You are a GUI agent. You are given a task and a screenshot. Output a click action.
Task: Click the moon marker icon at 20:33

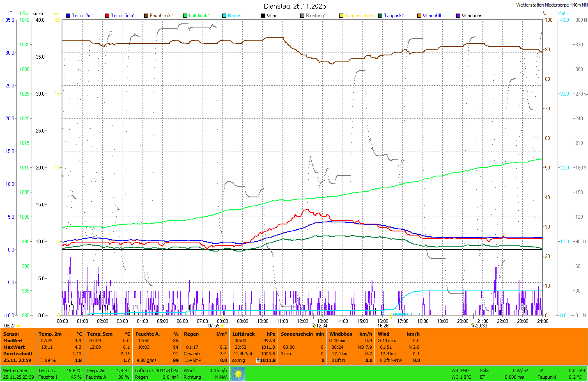click(x=473, y=325)
